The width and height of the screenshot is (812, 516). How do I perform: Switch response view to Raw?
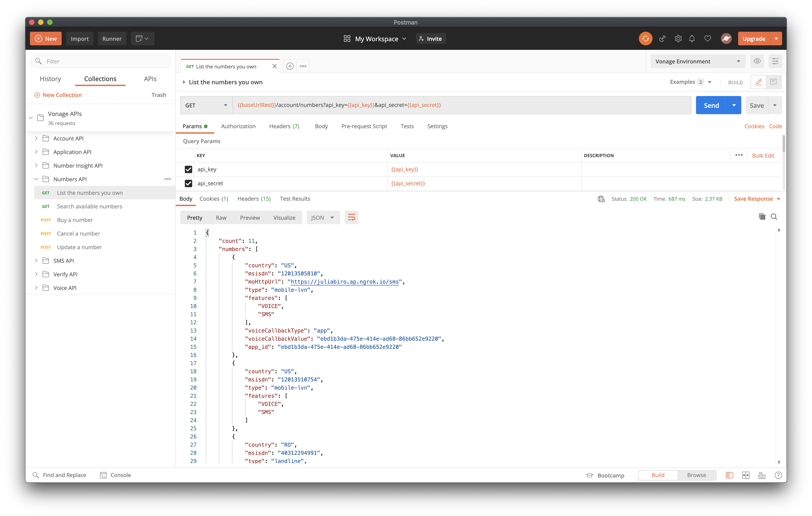pos(221,218)
